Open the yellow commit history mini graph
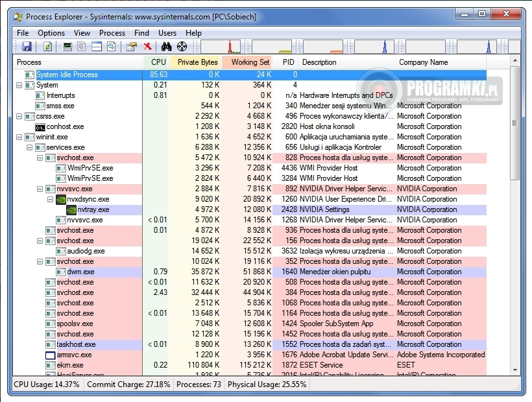 (x=272, y=47)
